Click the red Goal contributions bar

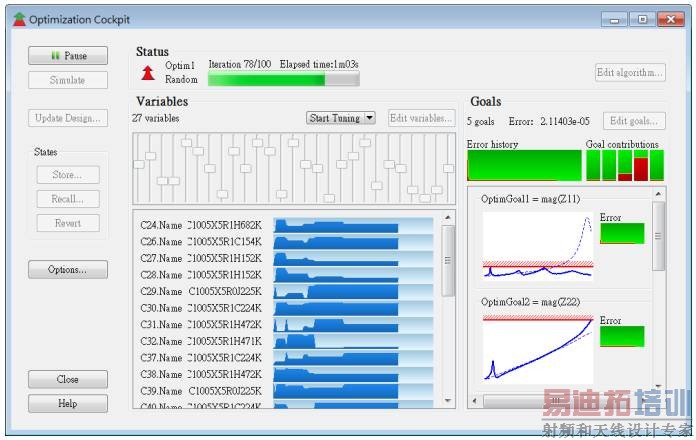641,169
